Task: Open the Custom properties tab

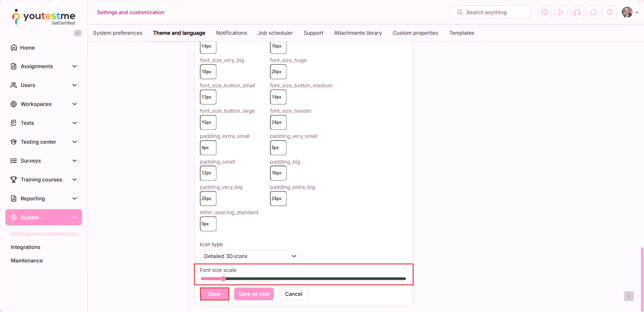Action: coord(415,33)
